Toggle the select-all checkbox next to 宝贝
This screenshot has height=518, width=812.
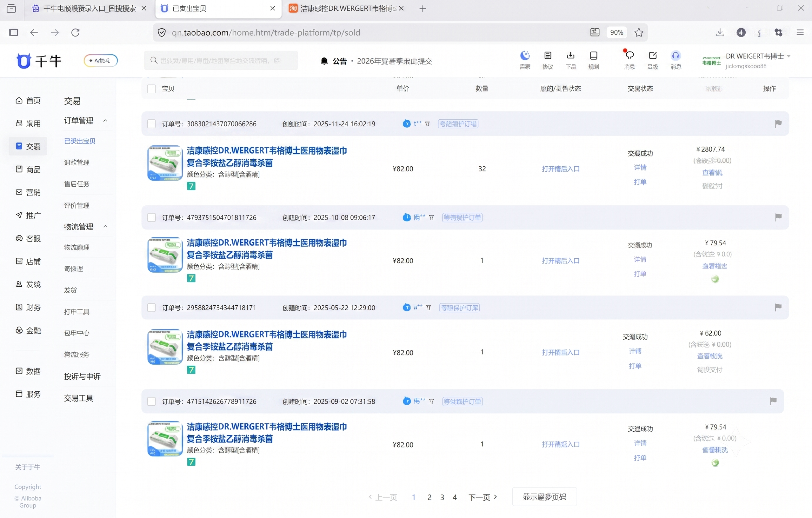pos(151,89)
